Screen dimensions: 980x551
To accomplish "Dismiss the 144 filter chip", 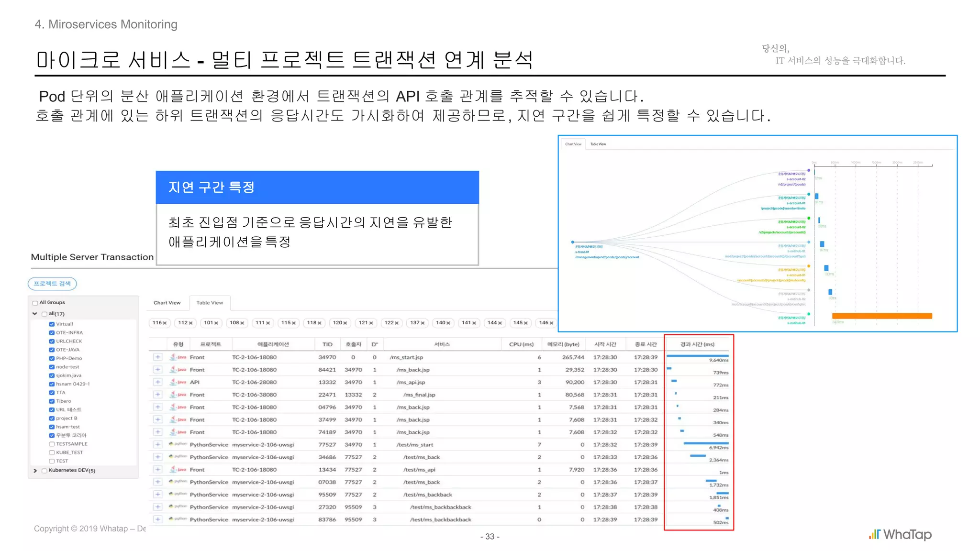I will click(x=500, y=323).
